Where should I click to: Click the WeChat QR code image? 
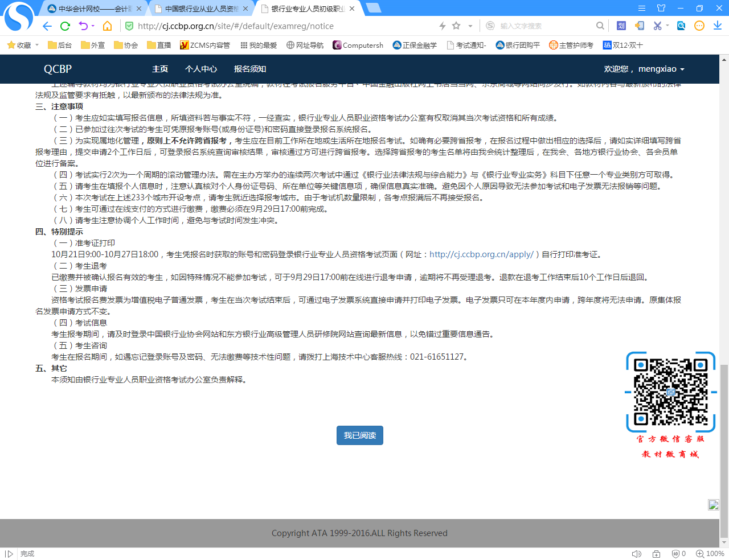671,392
